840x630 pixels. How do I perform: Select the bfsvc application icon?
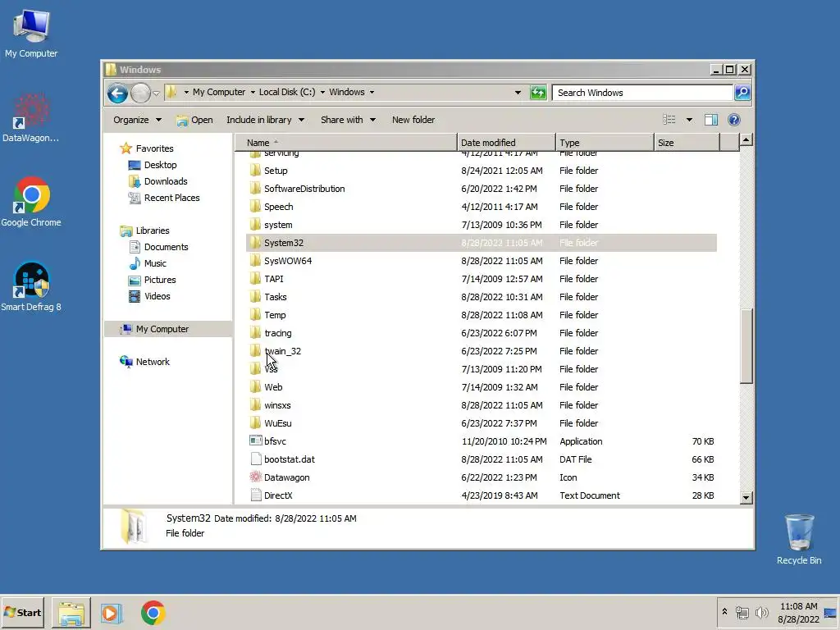click(x=256, y=441)
